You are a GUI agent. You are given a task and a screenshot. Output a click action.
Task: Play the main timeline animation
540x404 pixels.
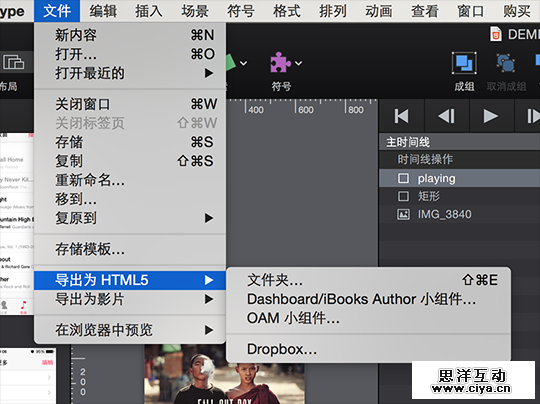point(490,116)
